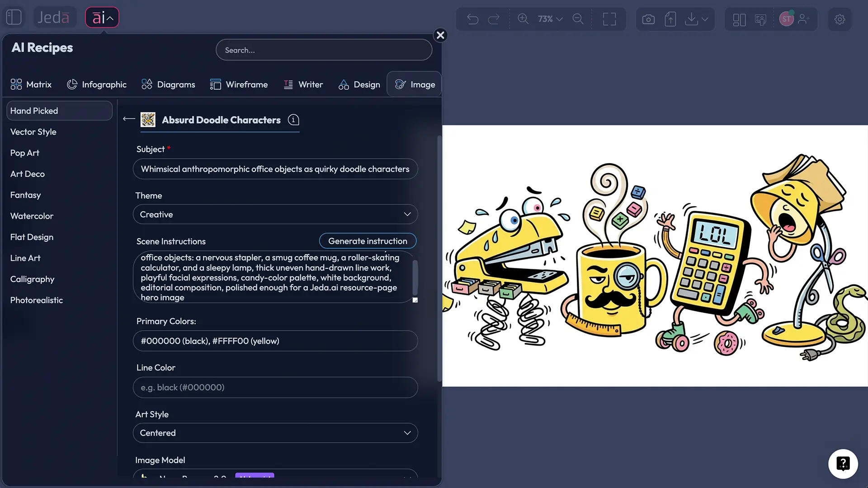The width and height of the screenshot is (868, 488).
Task: Open the Art Style dropdown
Action: point(275,433)
